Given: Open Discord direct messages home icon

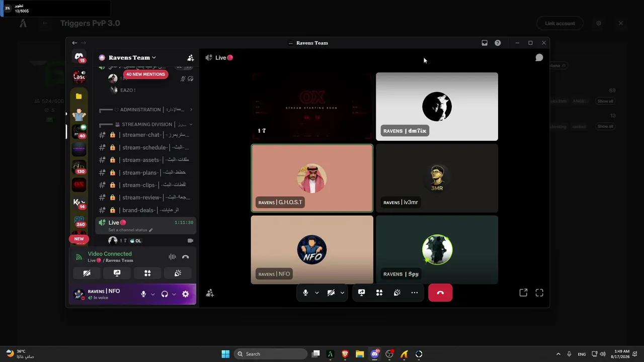Looking at the screenshot, I should pos(79,57).
